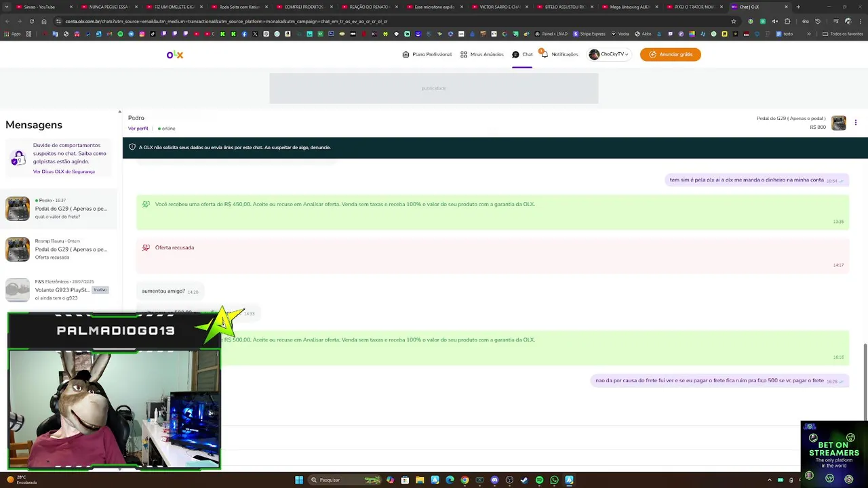Click the 'aumentou amigo?' message
868x488 pixels.
click(x=169, y=291)
